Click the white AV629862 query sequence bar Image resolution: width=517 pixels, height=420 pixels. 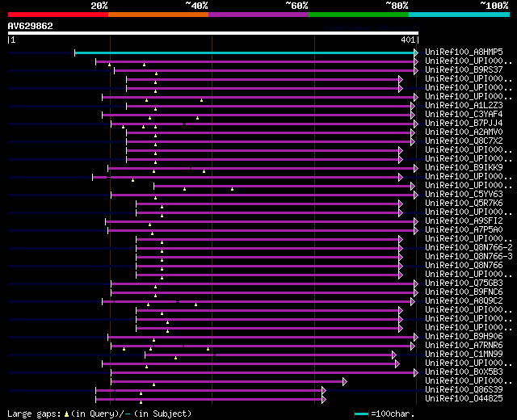pos(213,33)
